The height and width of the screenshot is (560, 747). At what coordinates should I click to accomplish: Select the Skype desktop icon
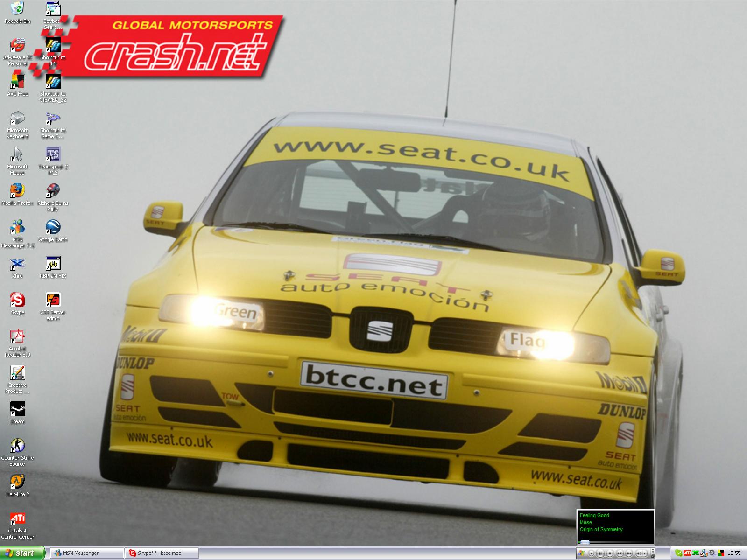pos(17,303)
